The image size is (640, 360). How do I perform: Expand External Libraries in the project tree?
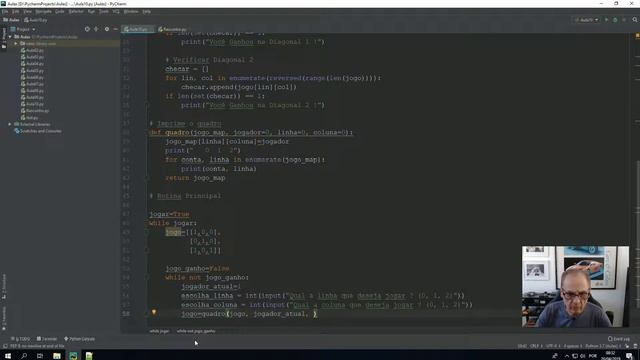point(10,124)
